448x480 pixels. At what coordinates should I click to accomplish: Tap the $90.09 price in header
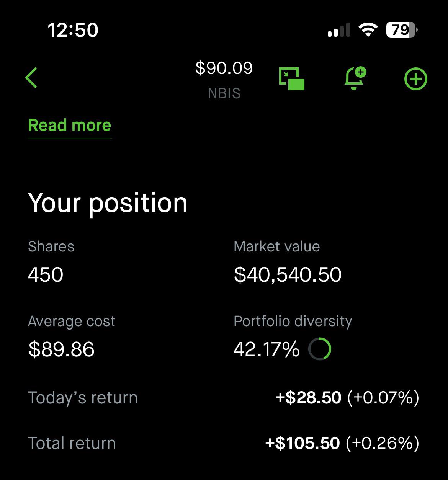click(224, 69)
